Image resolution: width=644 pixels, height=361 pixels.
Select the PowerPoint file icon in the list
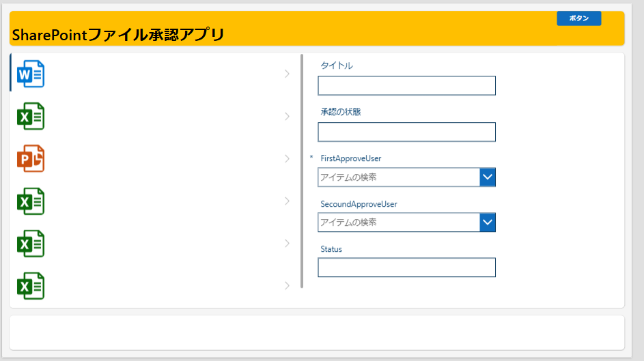pyautogui.click(x=31, y=158)
